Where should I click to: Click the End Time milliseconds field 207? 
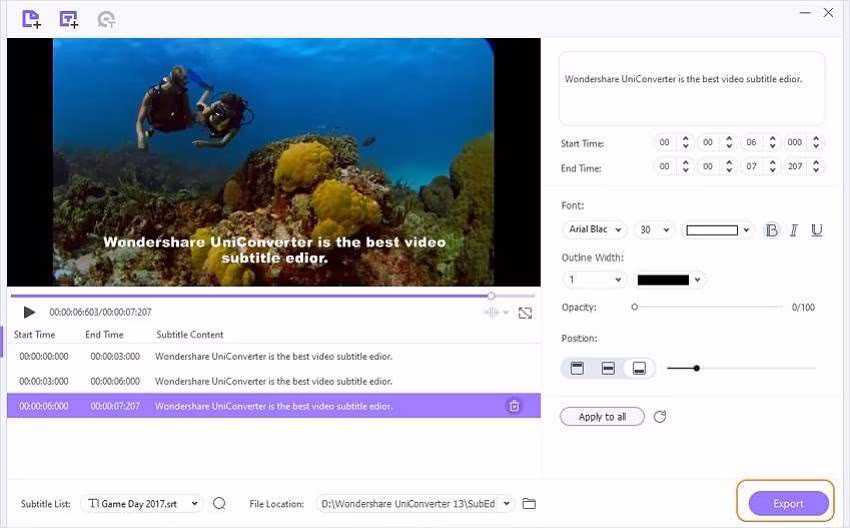coord(795,166)
